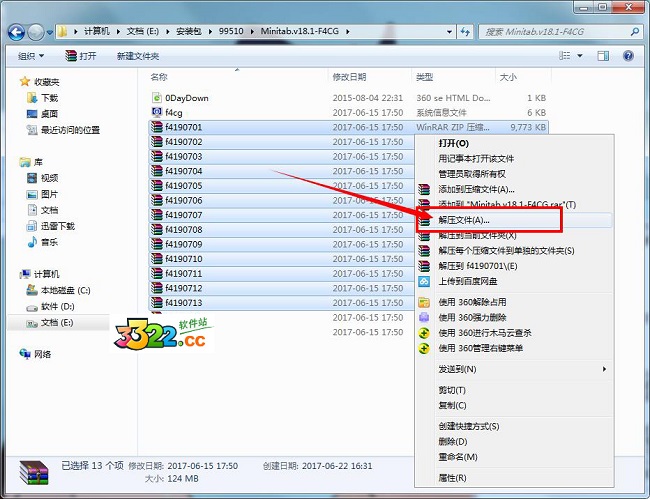Open 迅雷下载 library
The image size is (650, 499).
click(x=51, y=226)
